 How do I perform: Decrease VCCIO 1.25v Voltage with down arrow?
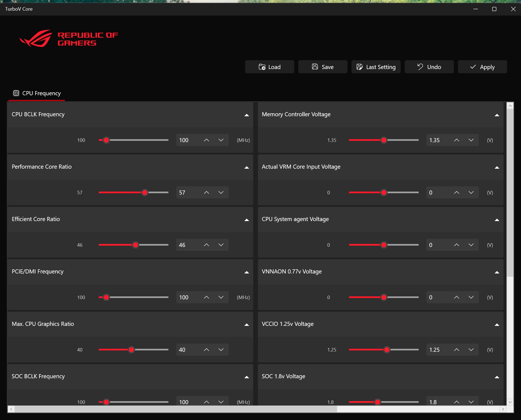click(471, 350)
